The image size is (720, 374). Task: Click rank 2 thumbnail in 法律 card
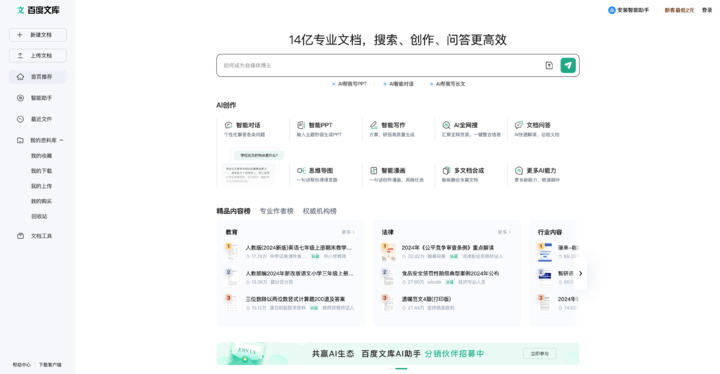(x=388, y=278)
